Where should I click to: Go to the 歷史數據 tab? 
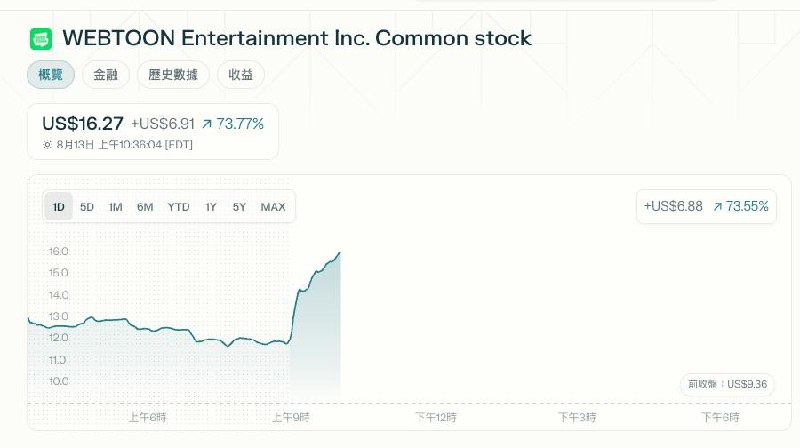[x=173, y=74]
